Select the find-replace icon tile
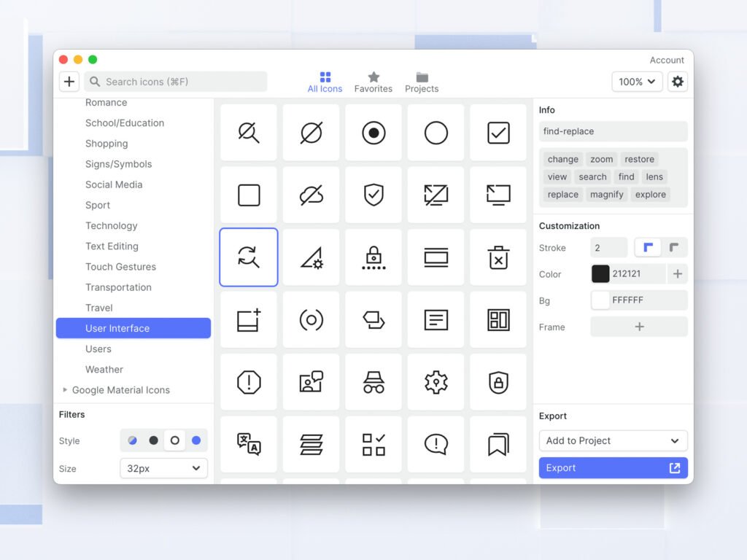The height and width of the screenshot is (560, 747). click(248, 257)
